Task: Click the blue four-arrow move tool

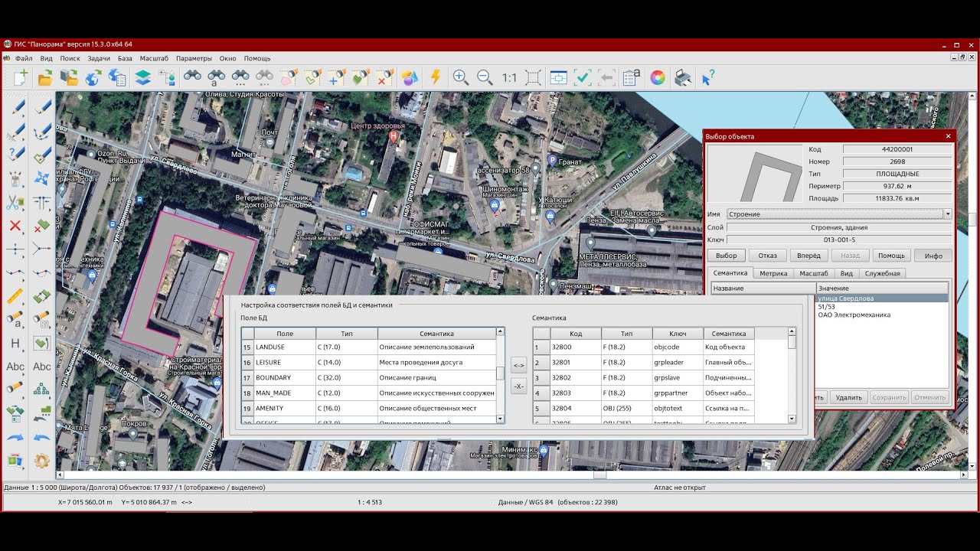Action: pos(42,178)
